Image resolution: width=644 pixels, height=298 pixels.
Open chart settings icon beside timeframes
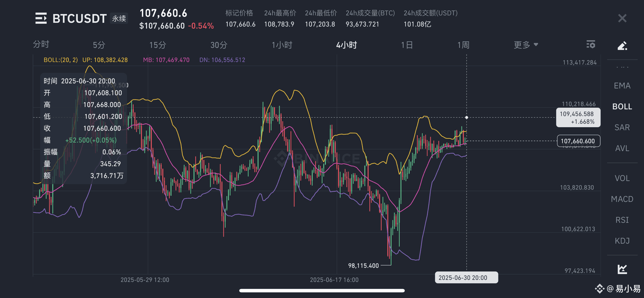[x=590, y=44]
